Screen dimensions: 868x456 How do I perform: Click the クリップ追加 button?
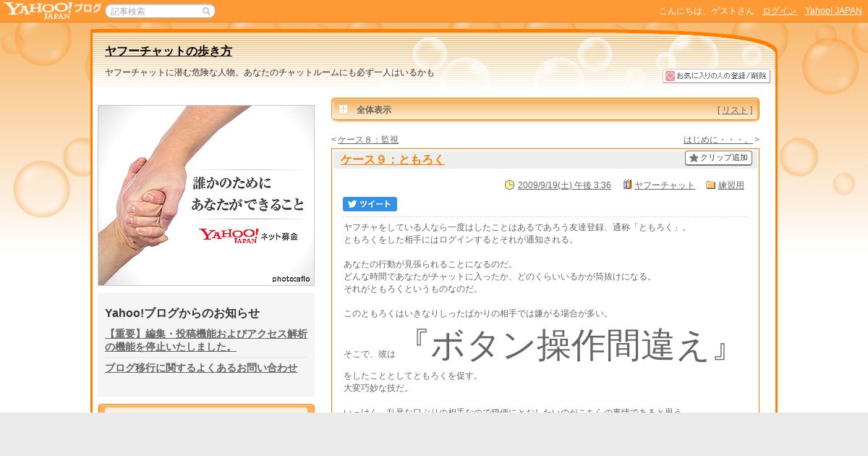[718, 158]
